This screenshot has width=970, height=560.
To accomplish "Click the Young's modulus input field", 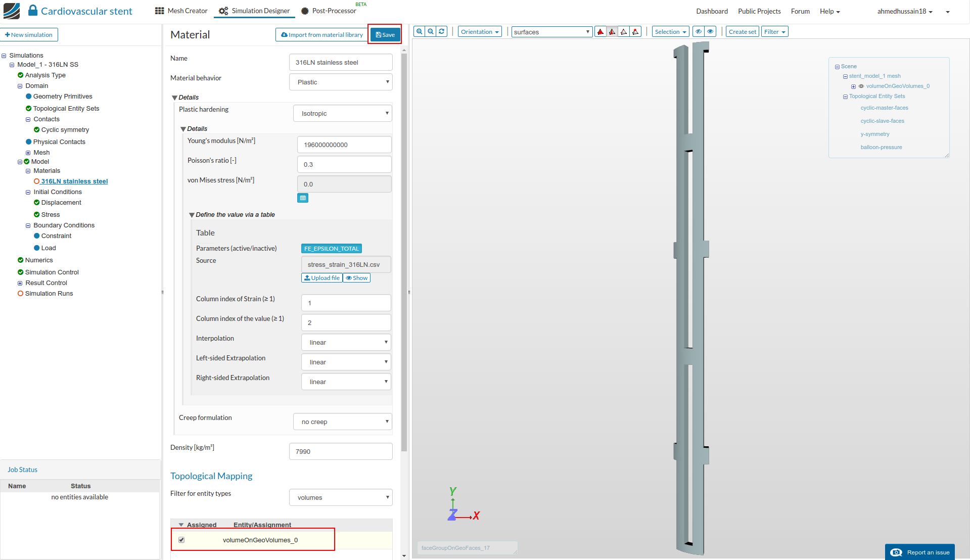I will pyautogui.click(x=344, y=145).
